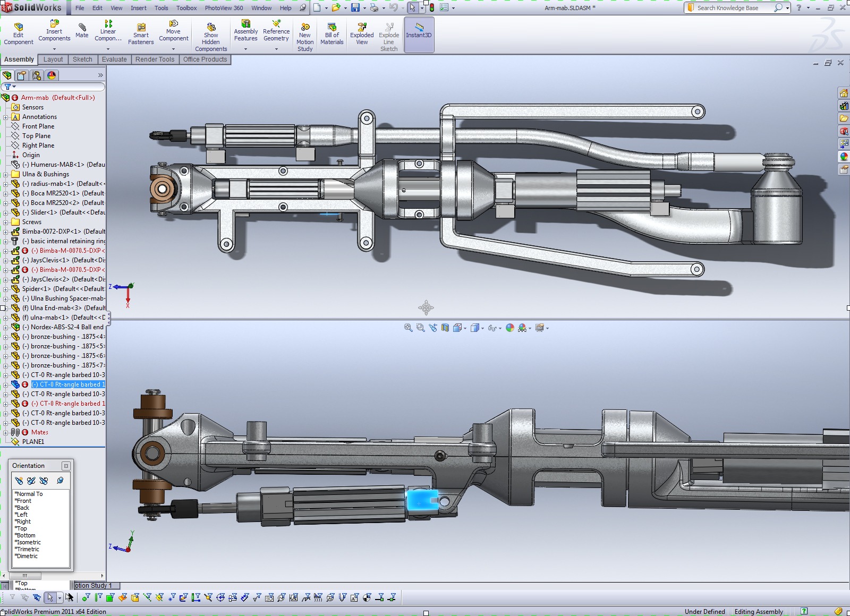Viewport: 850px width, 616px height.
Task: Switch to the DisplayManager tab icon
Action: [x=52, y=75]
